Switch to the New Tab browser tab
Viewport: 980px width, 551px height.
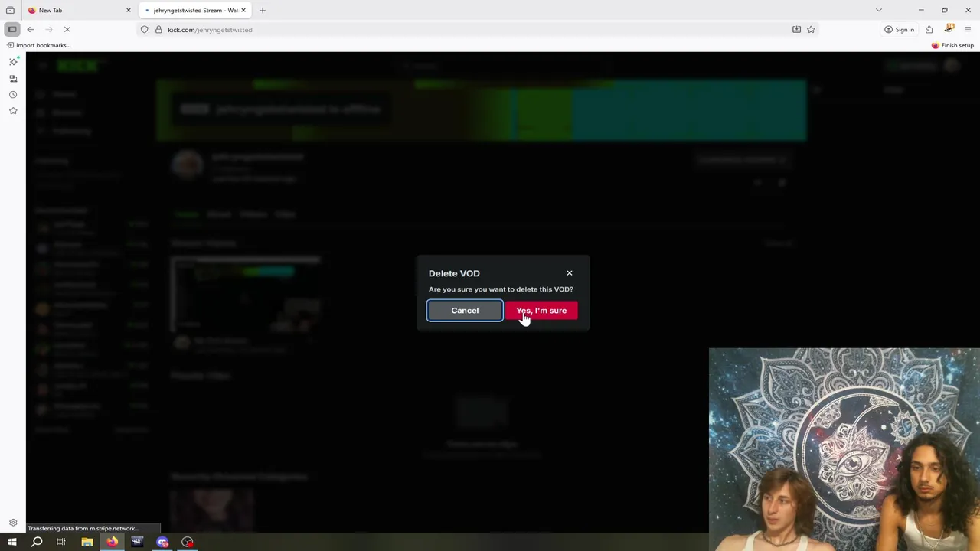(77, 10)
